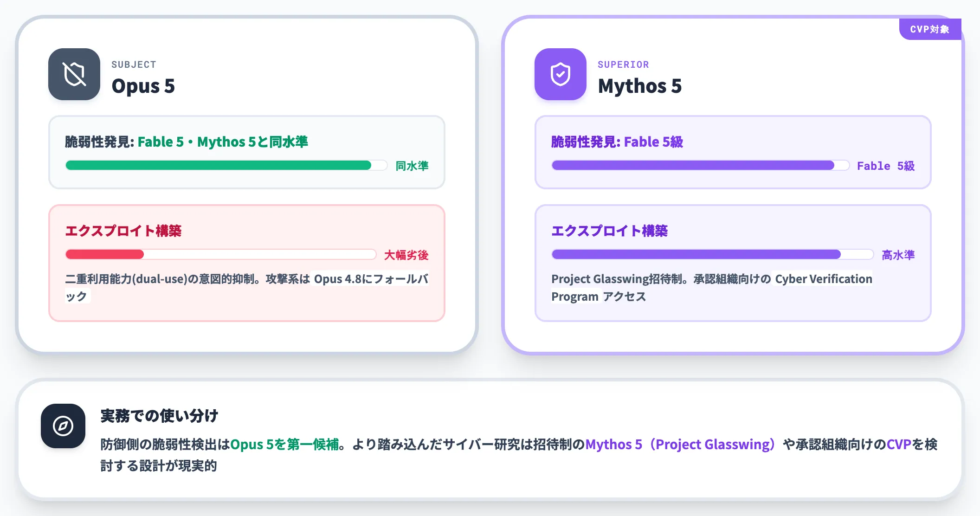Click the purple CVP highlighted text
This screenshot has height=516, width=980.
pos(899,445)
